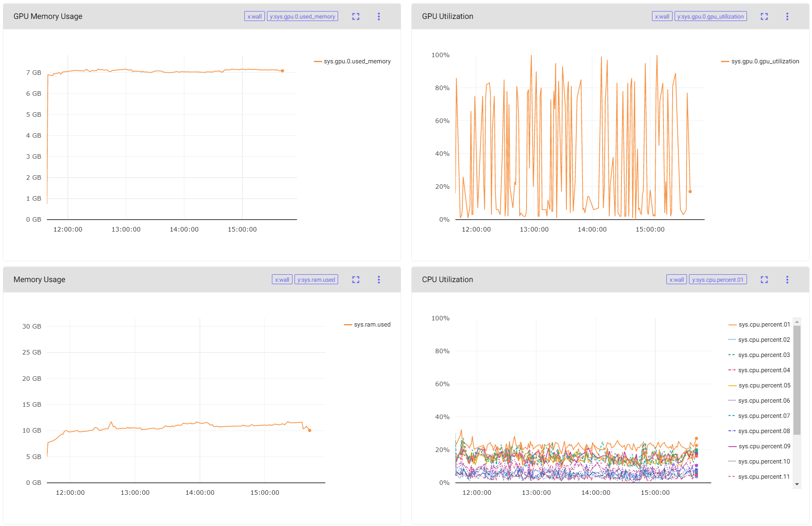Click the CPU legend scrollbar thumb
Screen dimensions: 812x526
(797, 380)
